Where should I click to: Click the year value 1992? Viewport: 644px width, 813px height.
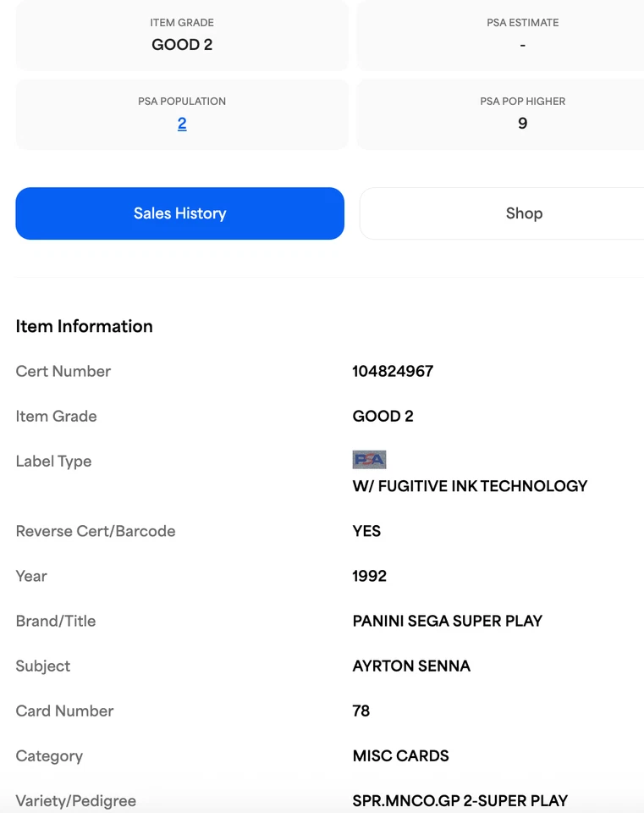pyautogui.click(x=370, y=576)
